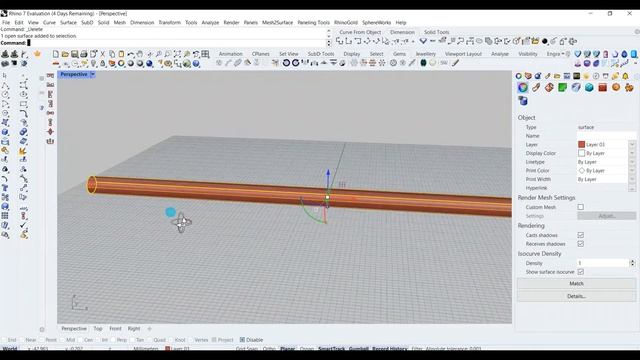This screenshot has height=360, width=640.
Task: Toggle the Custom Mesh checkbox
Action: (x=580, y=207)
